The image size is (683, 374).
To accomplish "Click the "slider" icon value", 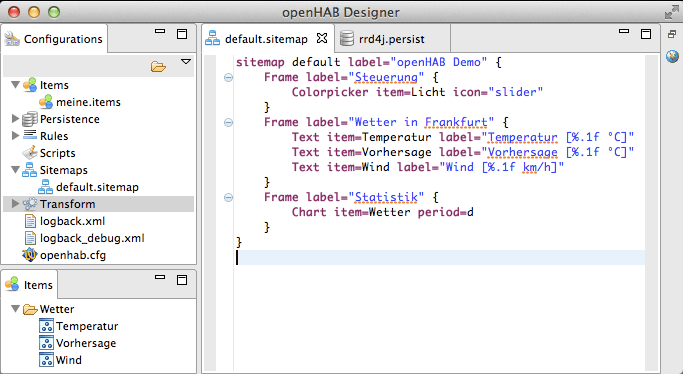I will pos(516,92).
